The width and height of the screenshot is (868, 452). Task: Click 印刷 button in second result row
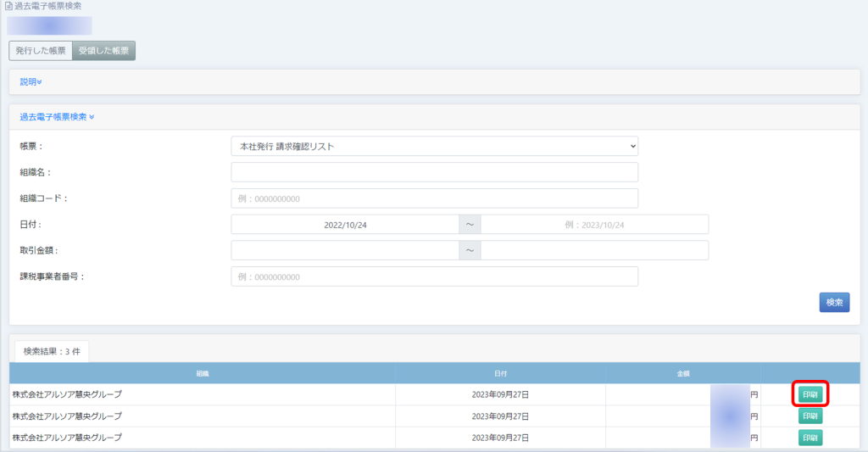pos(810,416)
